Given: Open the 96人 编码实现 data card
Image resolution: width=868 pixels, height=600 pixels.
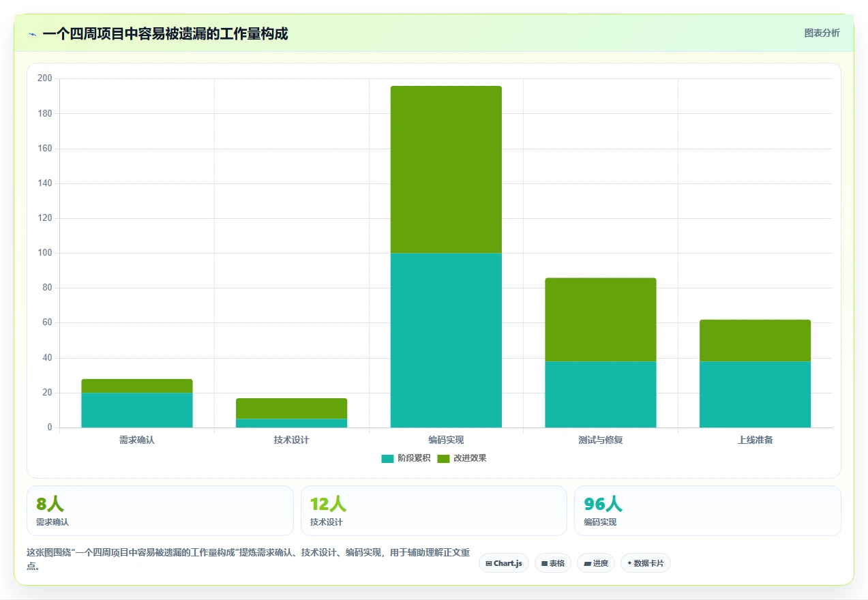Looking at the screenshot, I should (708, 511).
